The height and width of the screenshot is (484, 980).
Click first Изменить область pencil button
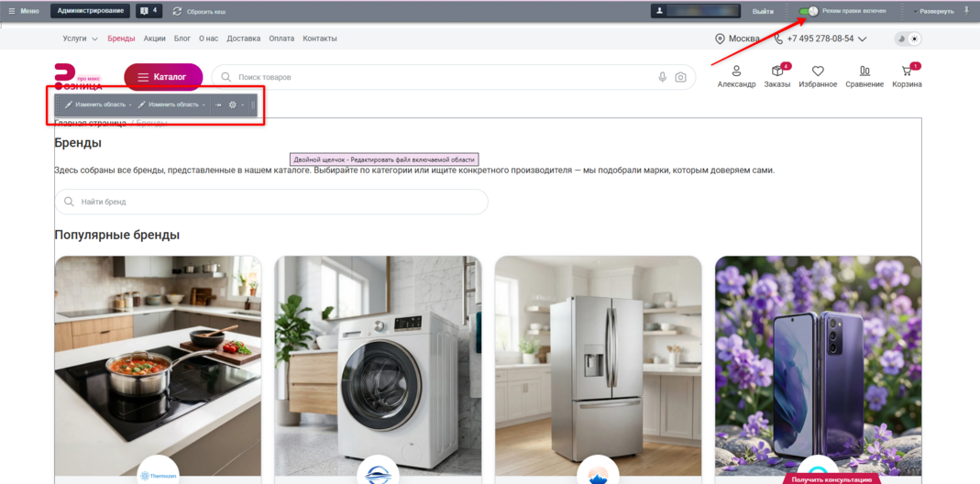click(x=95, y=104)
